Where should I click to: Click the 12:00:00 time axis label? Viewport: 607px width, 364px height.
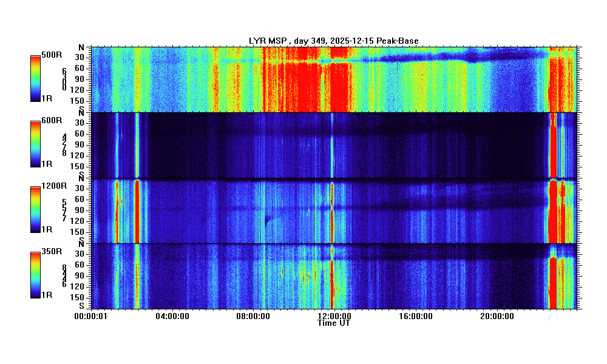[334, 316]
